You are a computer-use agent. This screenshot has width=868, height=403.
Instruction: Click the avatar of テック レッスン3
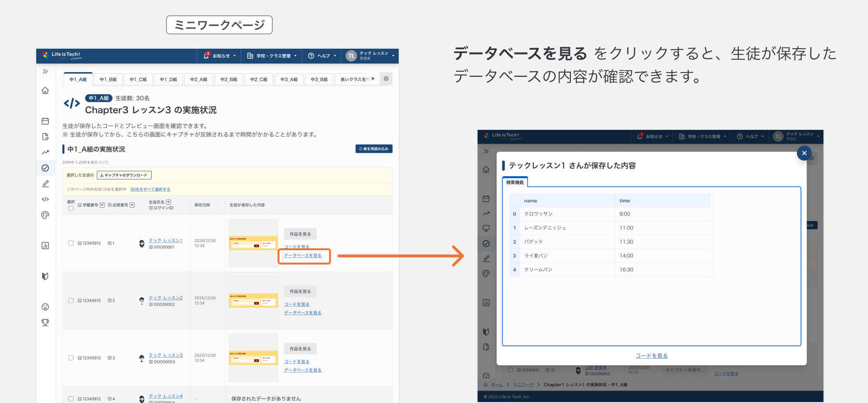click(142, 358)
